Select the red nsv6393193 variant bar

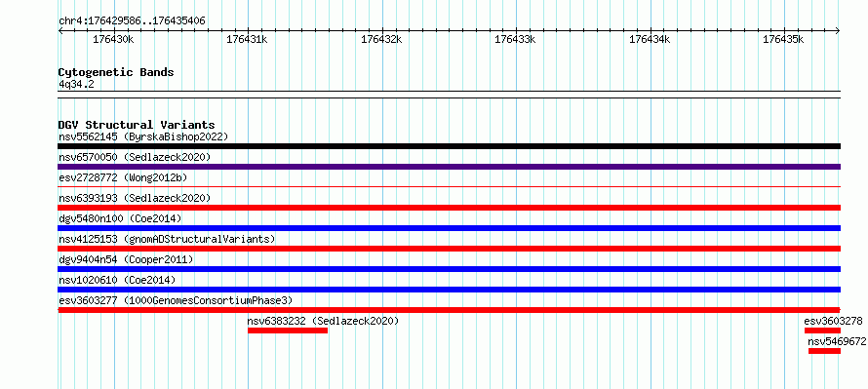[449, 208]
